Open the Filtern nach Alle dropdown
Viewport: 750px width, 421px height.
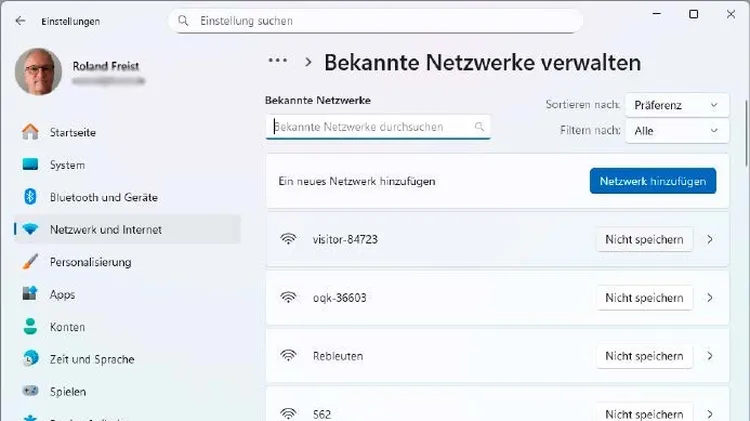[677, 131]
